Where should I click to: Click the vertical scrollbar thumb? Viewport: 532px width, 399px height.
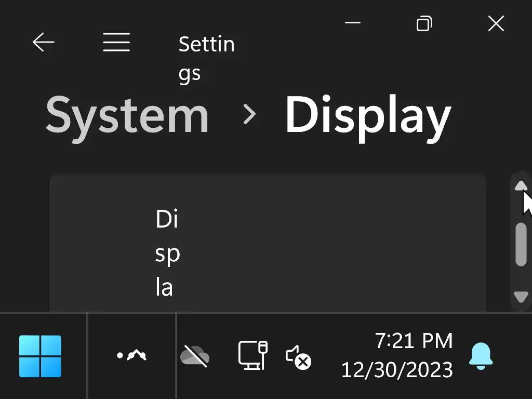tap(521, 244)
